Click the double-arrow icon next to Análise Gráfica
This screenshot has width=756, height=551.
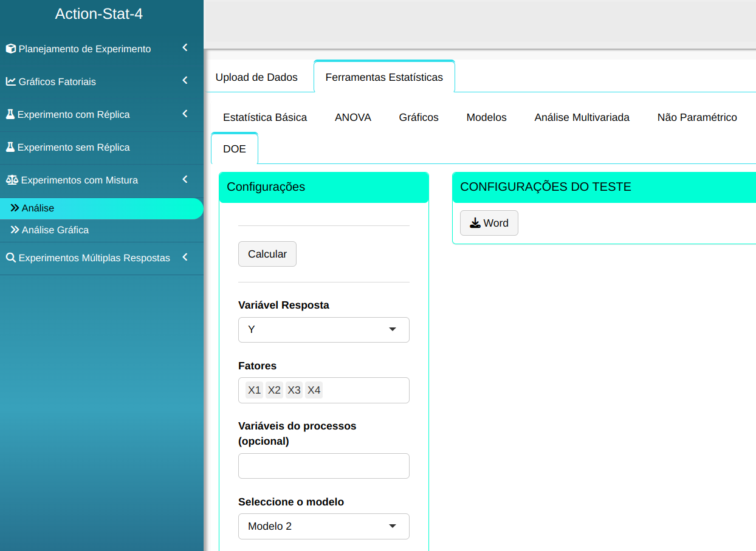tap(15, 230)
